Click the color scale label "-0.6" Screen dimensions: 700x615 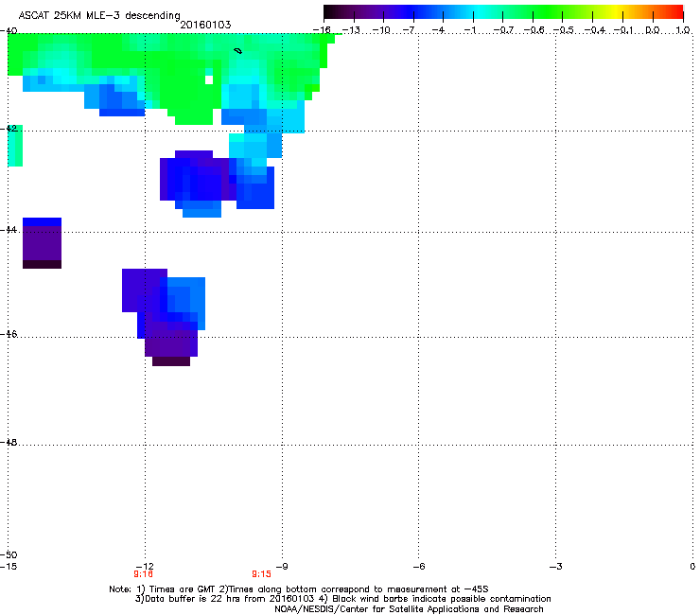click(x=534, y=30)
